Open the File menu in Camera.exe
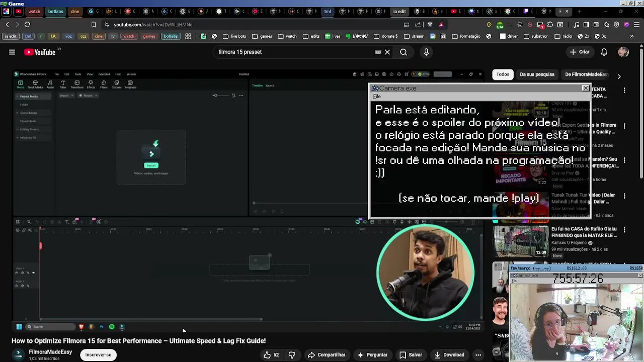The height and width of the screenshot is (362, 644). click(377, 97)
